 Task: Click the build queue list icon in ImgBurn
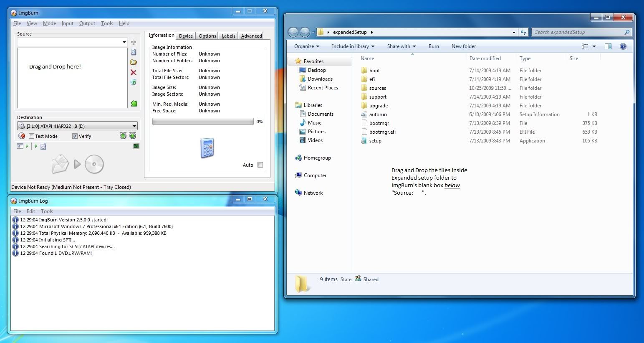[x=20, y=146]
